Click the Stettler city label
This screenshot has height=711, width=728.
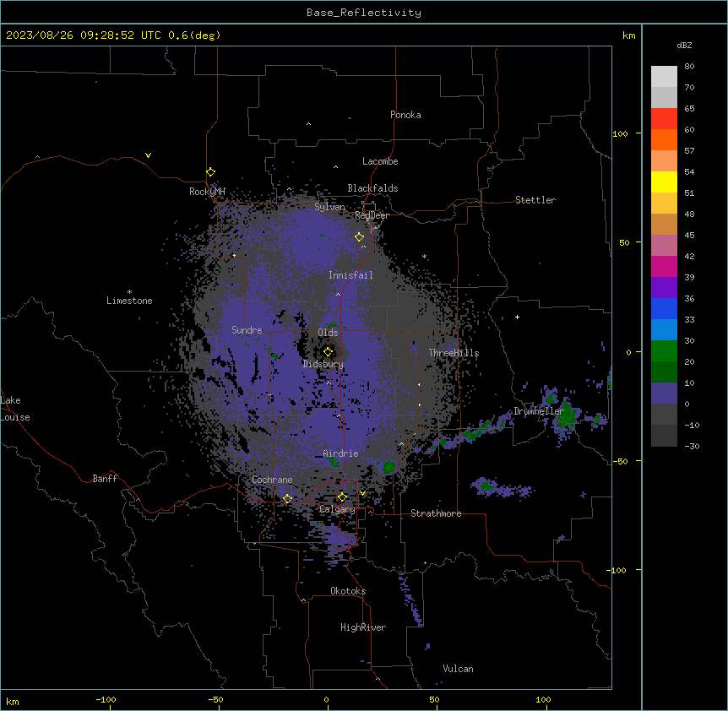[x=535, y=200]
